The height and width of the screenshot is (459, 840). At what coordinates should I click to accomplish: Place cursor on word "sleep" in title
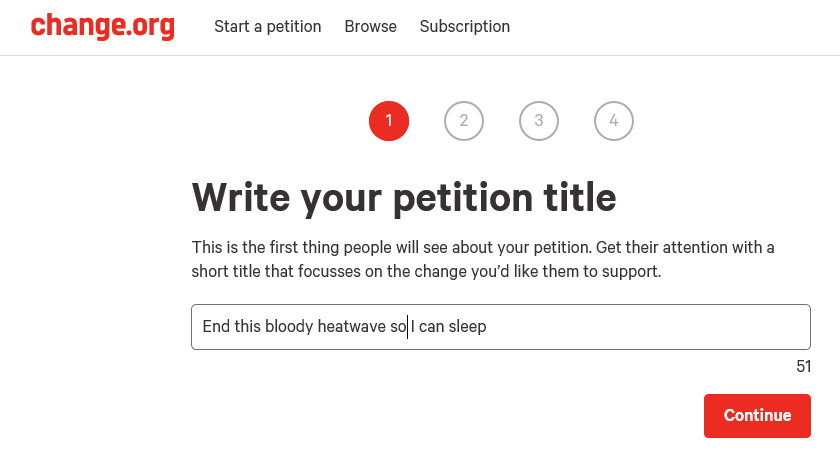[468, 327]
